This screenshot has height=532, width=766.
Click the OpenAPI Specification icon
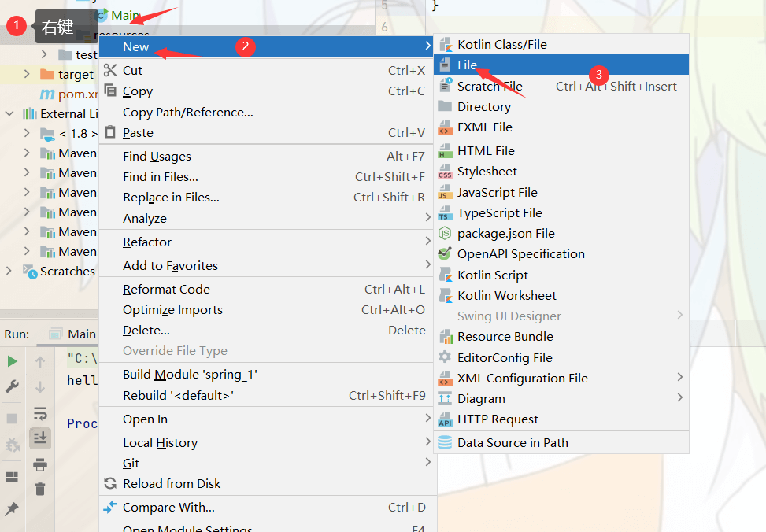(x=445, y=254)
